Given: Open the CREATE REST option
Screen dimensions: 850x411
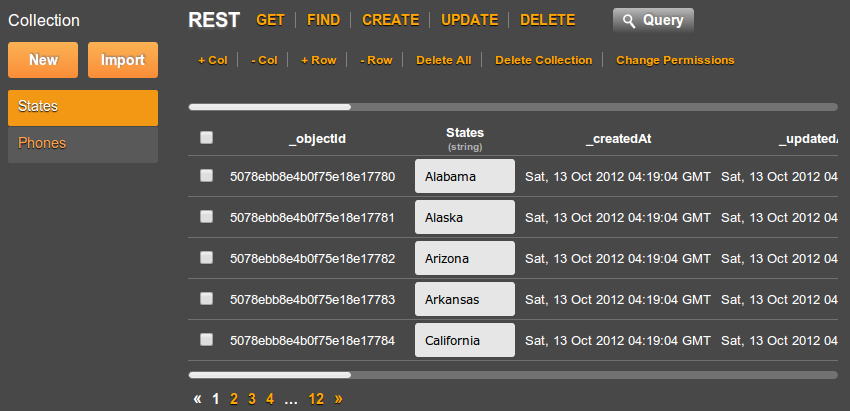Looking at the screenshot, I should 390,20.
